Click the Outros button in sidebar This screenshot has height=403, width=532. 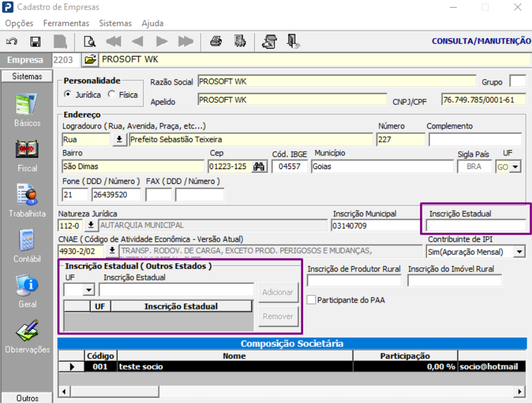(x=27, y=398)
